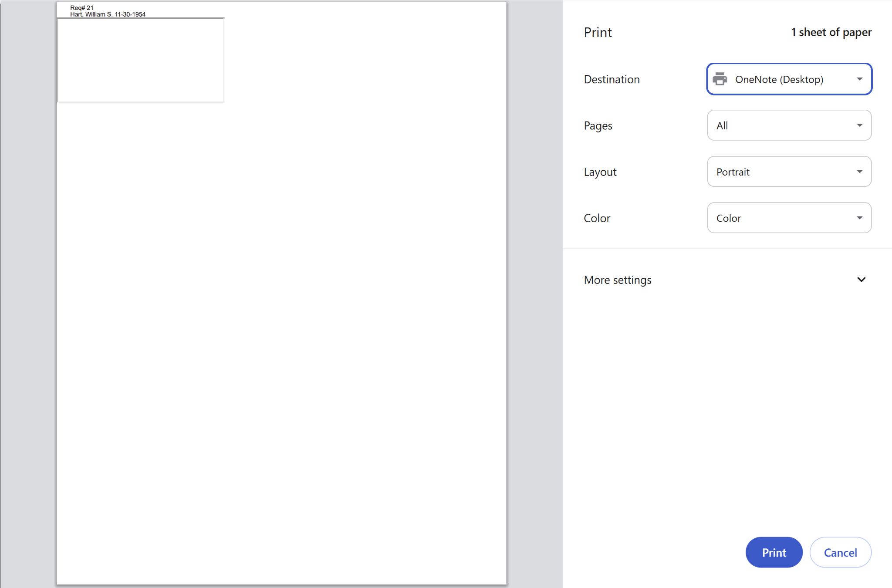Click the 1 sheet of paper summary

pyautogui.click(x=831, y=32)
